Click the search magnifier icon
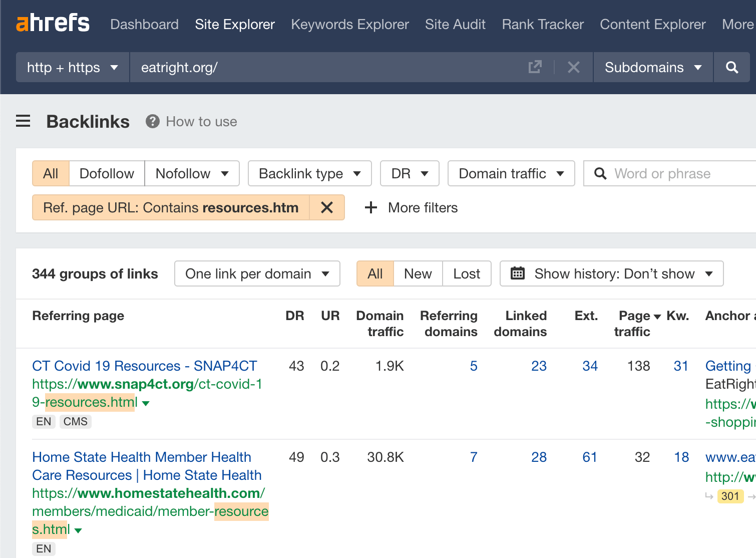 tap(732, 67)
